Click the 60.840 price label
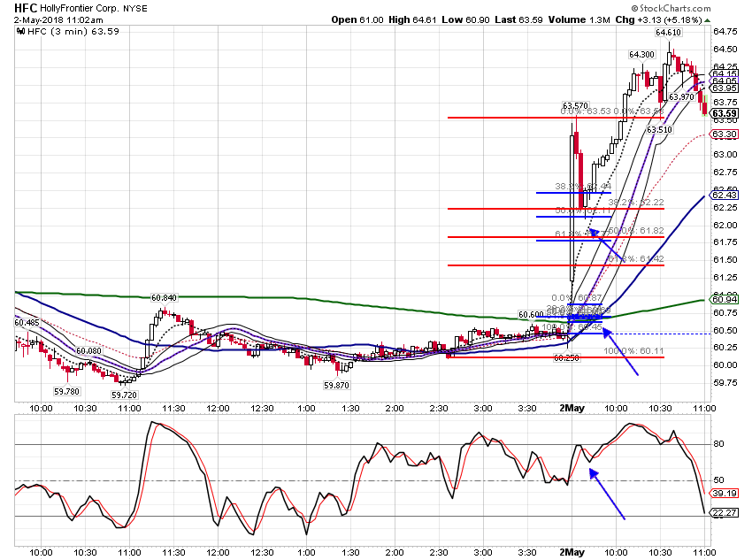Viewport: 752px width, 560px height. click(x=164, y=298)
